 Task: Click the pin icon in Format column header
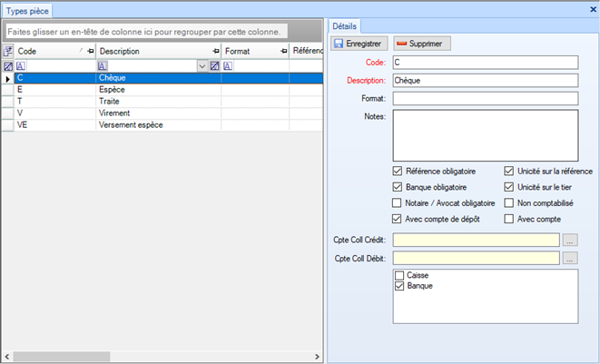(282, 52)
